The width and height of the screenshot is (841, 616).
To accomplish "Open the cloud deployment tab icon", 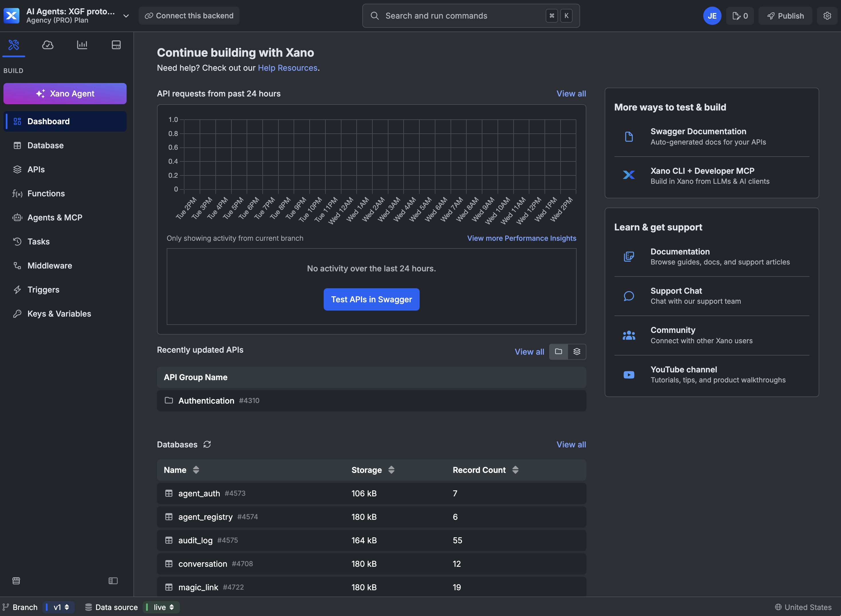I will click(x=48, y=45).
